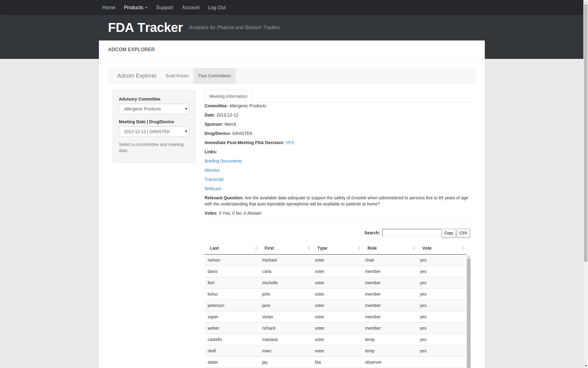The image size is (588, 368).
Task: Open the Briefing Documents link
Action: [223, 161]
